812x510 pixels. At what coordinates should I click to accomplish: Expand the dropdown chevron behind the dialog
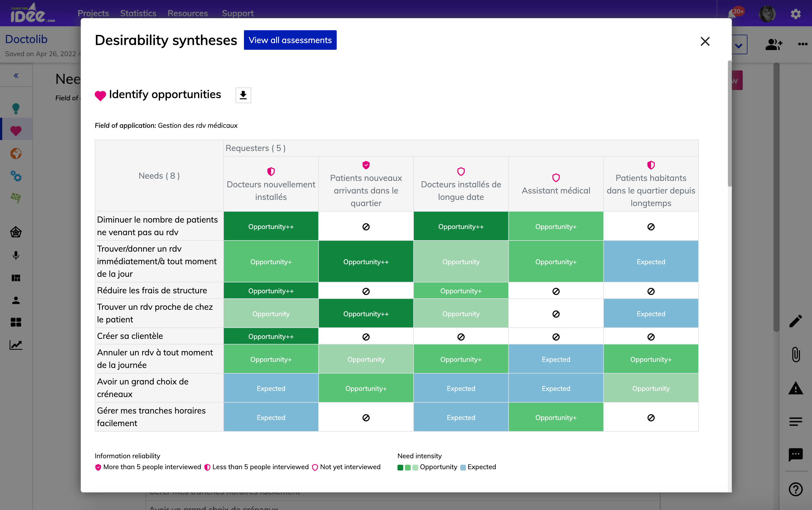(739, 45)
